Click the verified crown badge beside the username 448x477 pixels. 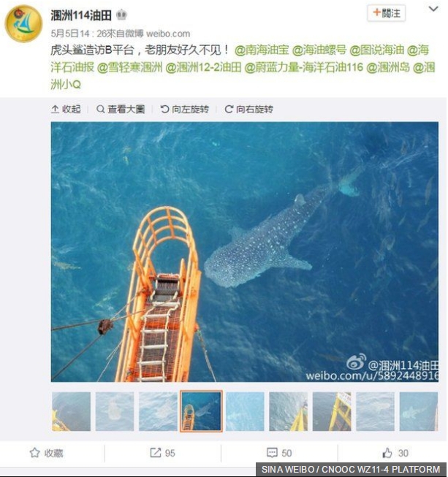121,15
